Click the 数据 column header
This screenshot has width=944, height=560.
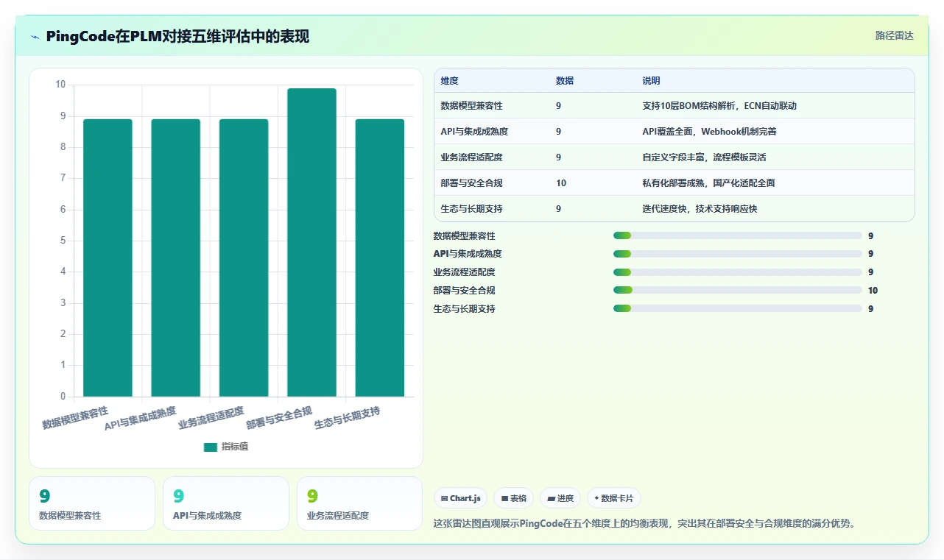pyautogui.click(x=565, y=81)
